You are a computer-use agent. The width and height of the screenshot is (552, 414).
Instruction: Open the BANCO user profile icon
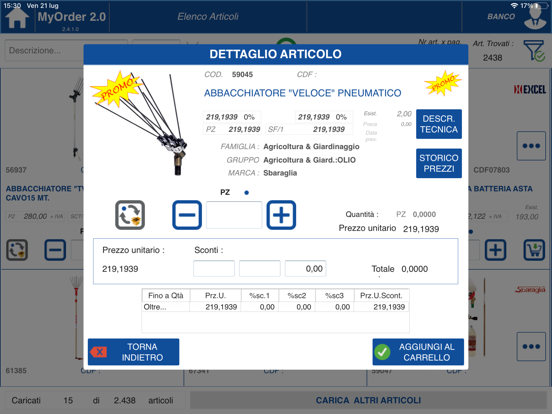point(535,18)
